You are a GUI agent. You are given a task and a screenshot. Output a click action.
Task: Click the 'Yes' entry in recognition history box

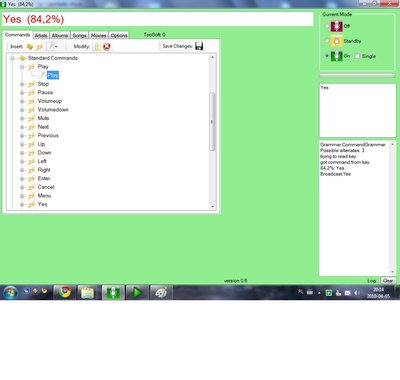(x=325, y=88)
